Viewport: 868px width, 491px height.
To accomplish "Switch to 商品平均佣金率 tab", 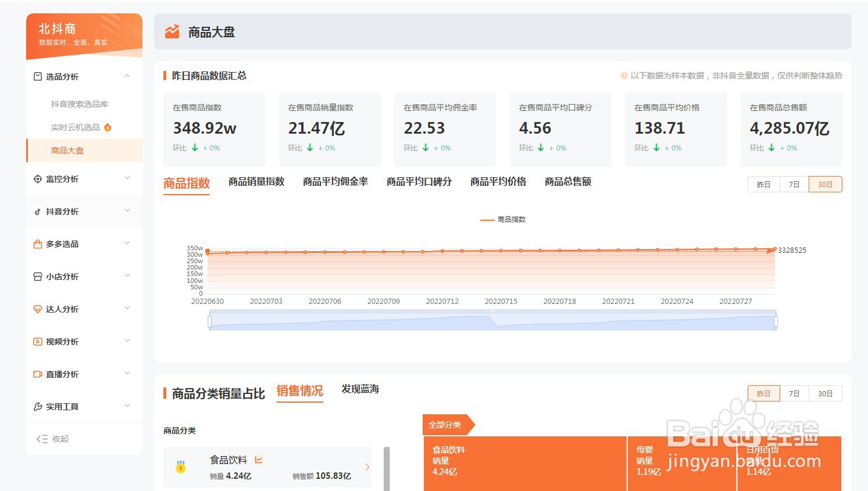I will tap(335, 182).
